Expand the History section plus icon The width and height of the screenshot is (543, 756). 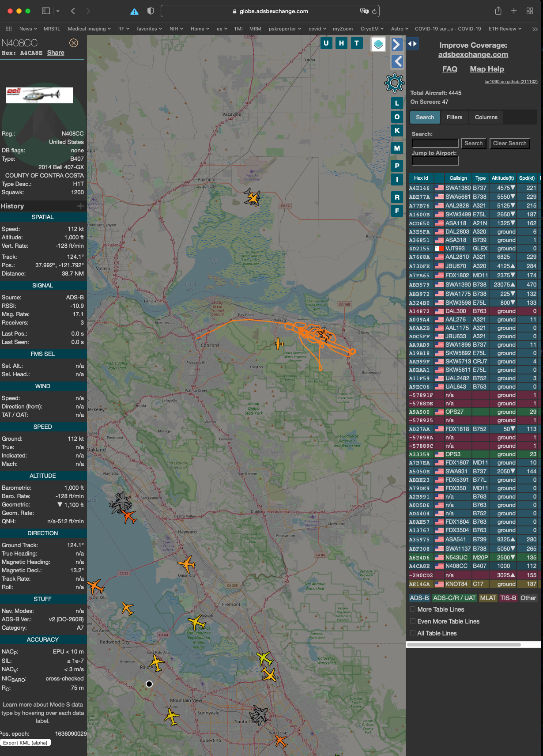pos(80,206)
